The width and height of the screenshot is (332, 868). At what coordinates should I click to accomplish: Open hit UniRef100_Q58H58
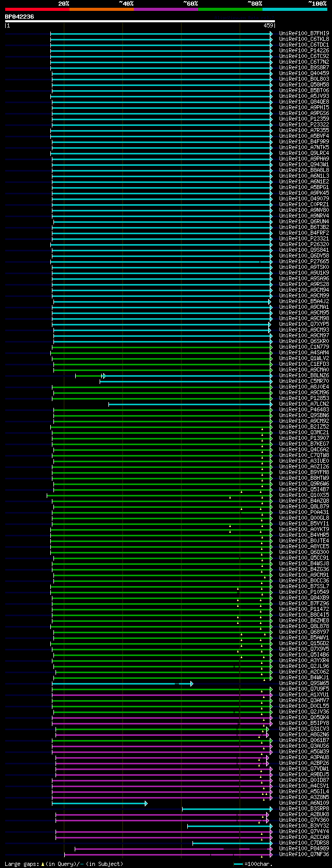pyautogui.click(x=304, y=84)
